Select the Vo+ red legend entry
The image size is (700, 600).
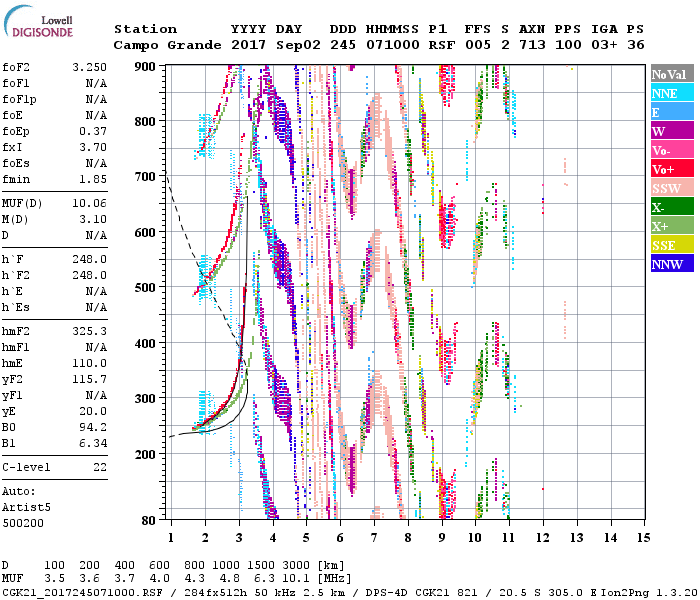668,170
